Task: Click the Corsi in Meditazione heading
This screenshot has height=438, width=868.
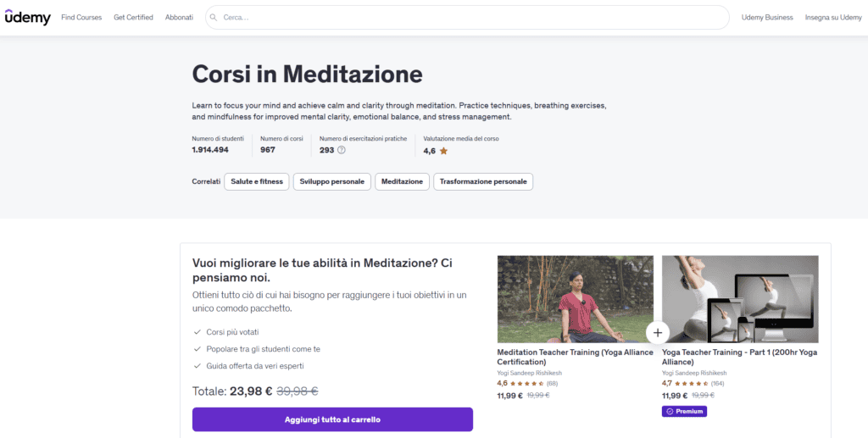Action: click(307, 74)
